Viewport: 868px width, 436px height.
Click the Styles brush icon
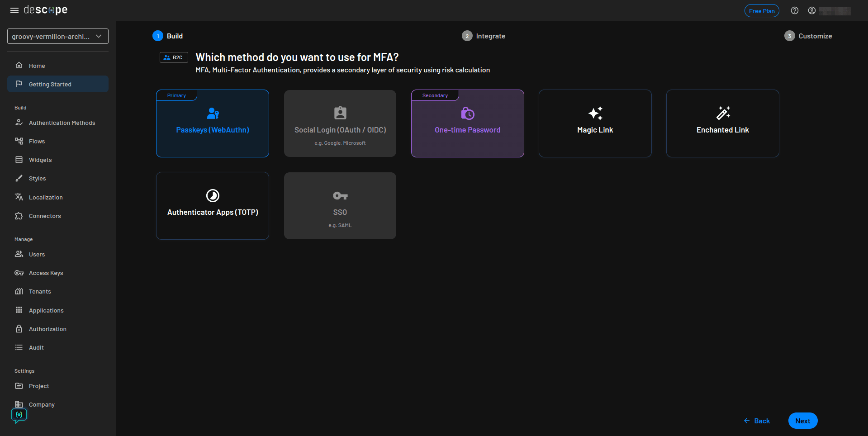pyautogui.click(x=19, y=178)
